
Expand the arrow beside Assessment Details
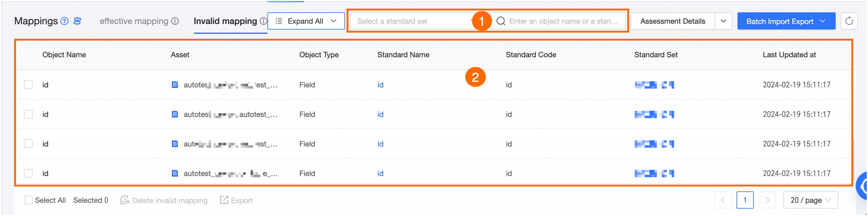tap(723, 21)
